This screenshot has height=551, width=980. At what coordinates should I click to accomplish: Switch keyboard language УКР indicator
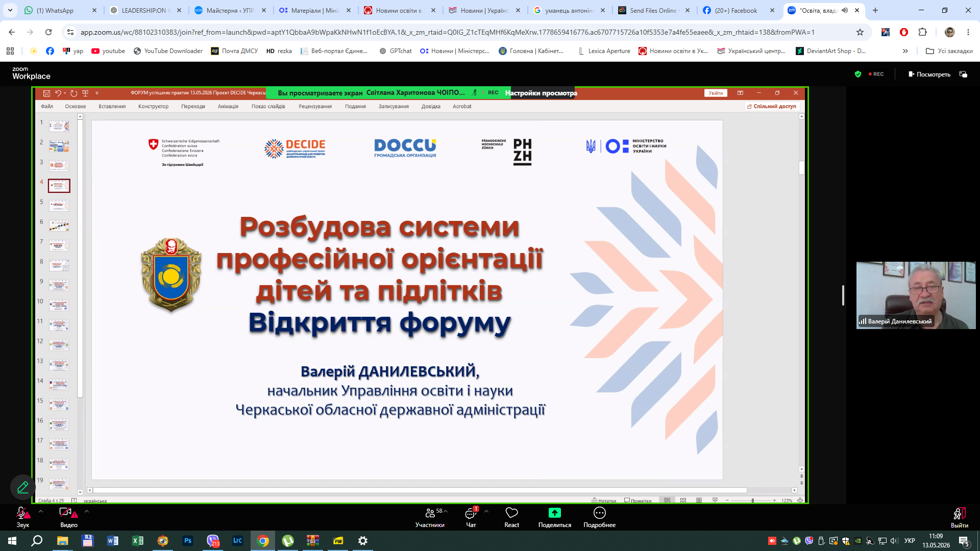(910, 541)
